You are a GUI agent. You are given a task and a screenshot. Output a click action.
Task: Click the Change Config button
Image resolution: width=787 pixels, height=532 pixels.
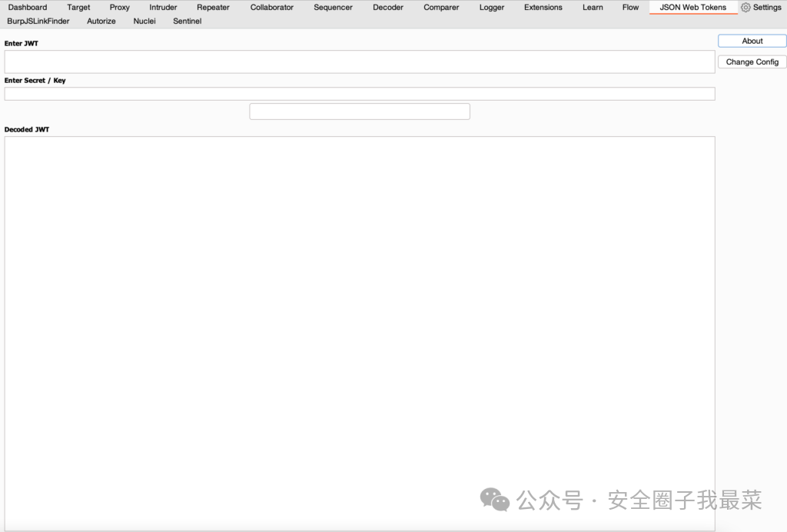[752, 62]
